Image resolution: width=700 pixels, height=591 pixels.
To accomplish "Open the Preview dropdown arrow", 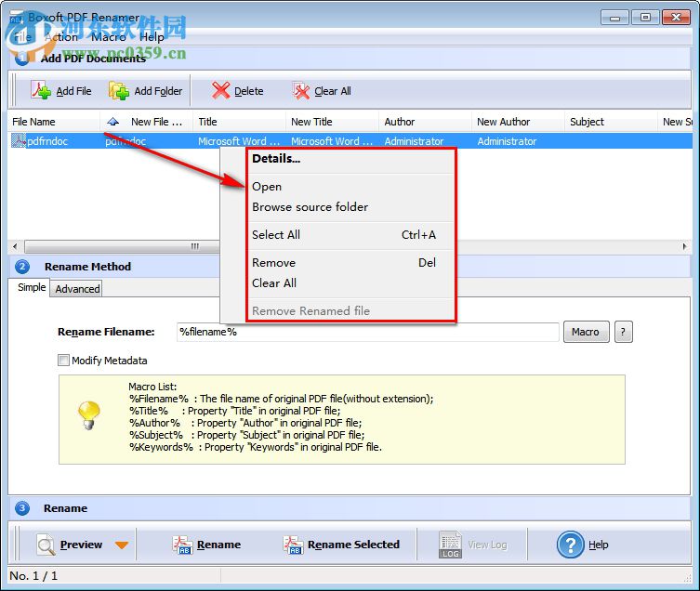I will pos(122,545).
